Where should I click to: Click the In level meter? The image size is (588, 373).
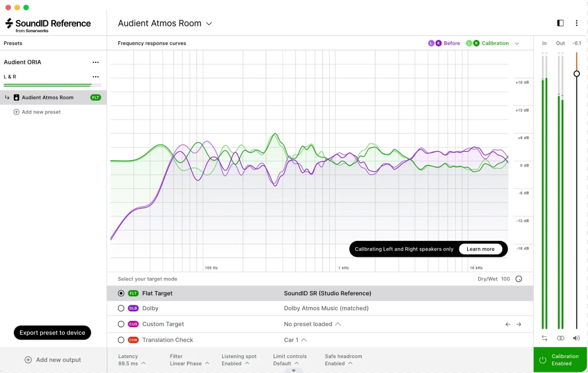[544, 191]
